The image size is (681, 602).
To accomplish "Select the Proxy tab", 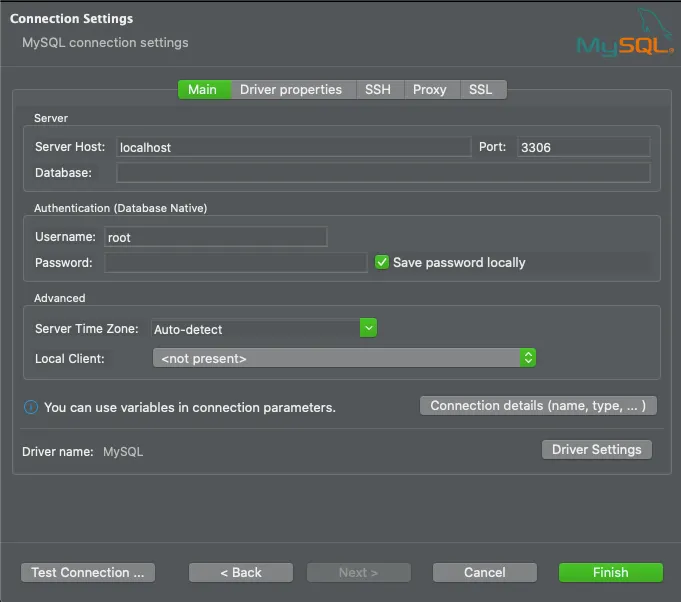I will coord(430,89).
